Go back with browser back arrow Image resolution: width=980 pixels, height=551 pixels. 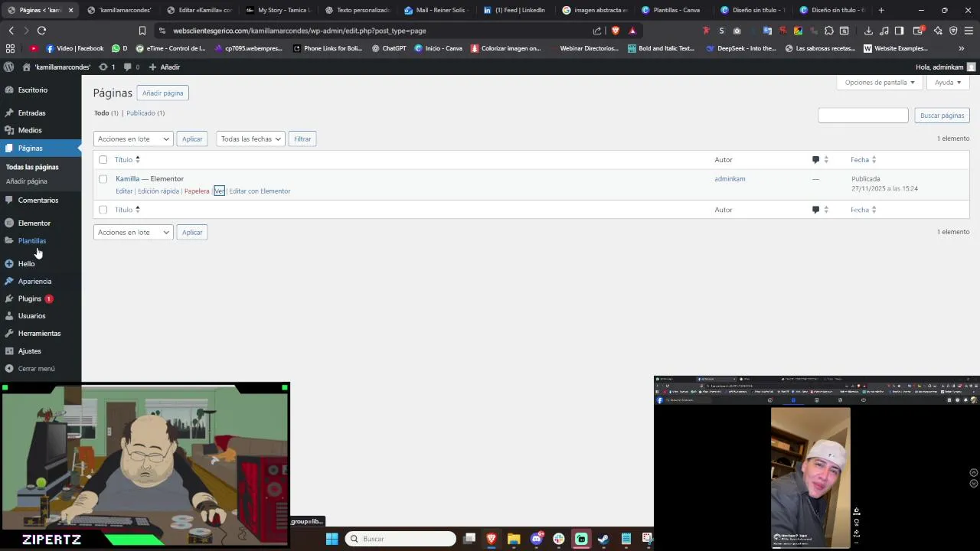click(x=11, y=31)
